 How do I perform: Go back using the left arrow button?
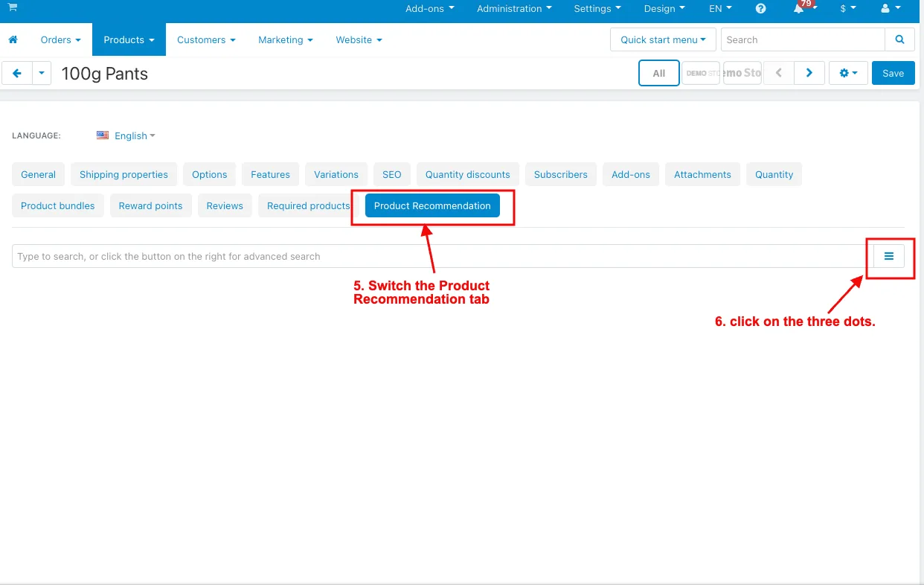(17, 73)
